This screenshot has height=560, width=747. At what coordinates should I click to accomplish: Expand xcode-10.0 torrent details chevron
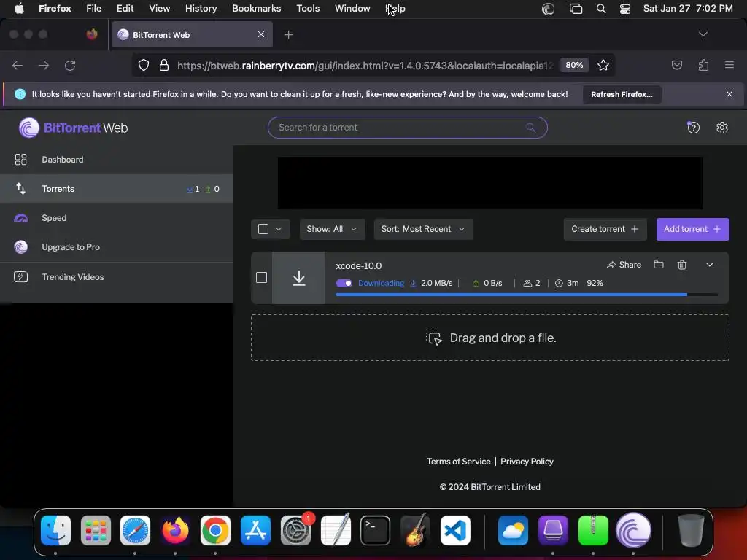[x=709, y=265]
